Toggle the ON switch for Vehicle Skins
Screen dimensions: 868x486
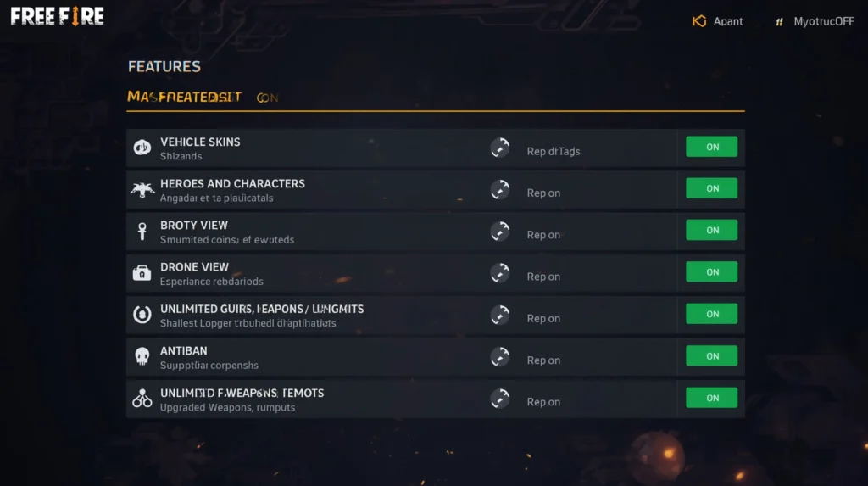[x=711, y=147]
